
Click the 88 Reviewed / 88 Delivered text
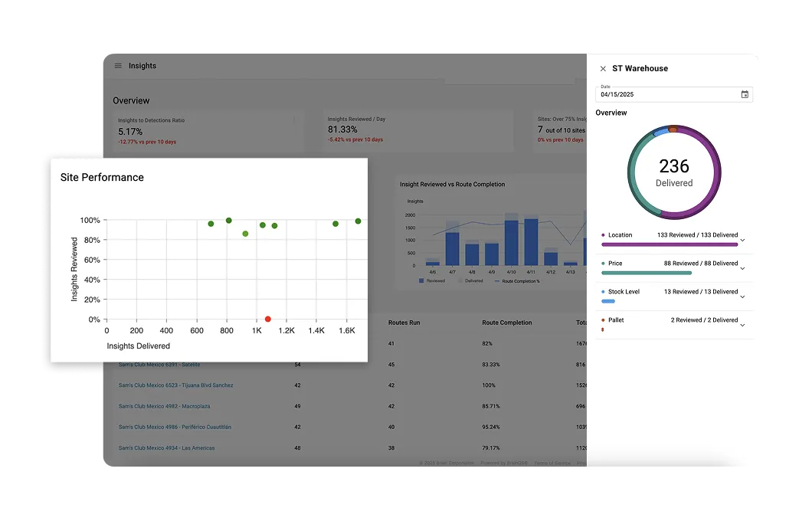click(x=701, y=264)
